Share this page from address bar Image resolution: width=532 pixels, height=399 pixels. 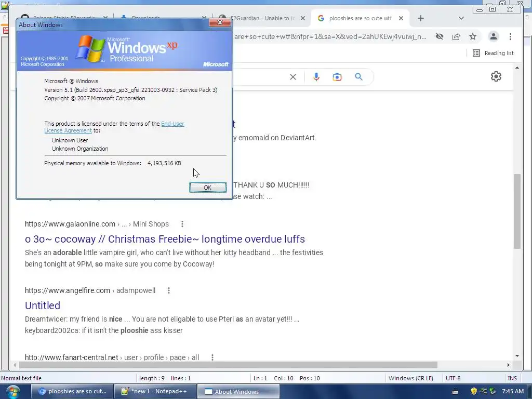pyautogui.click(x=456, y=36)
